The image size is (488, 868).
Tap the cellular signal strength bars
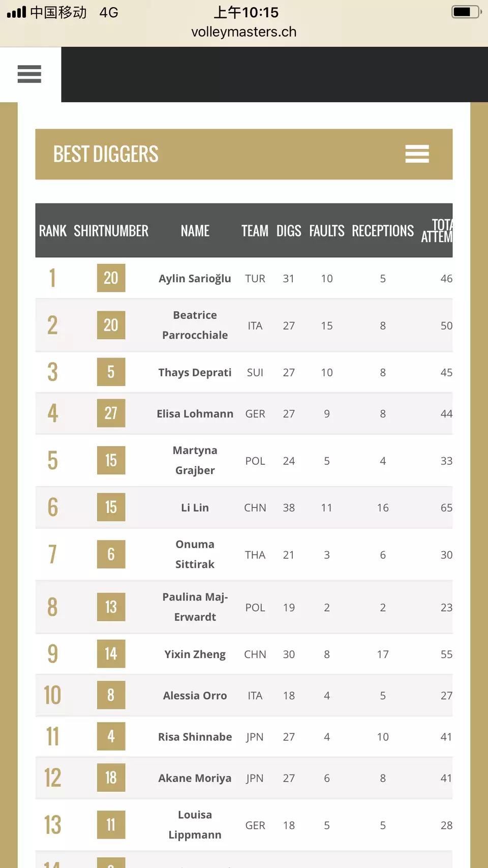tap(16, 12)
